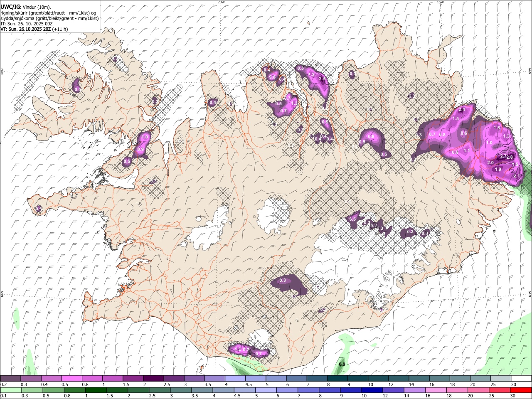Select rain scale swatch between 14 and 16
This screenshot has width=532, height=399.
pos(415,390)
